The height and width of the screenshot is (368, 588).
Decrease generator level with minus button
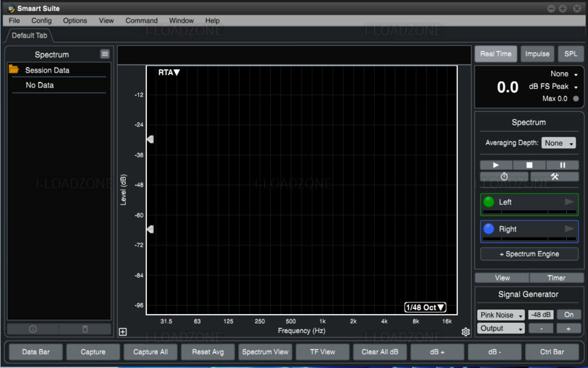point(541,328)
